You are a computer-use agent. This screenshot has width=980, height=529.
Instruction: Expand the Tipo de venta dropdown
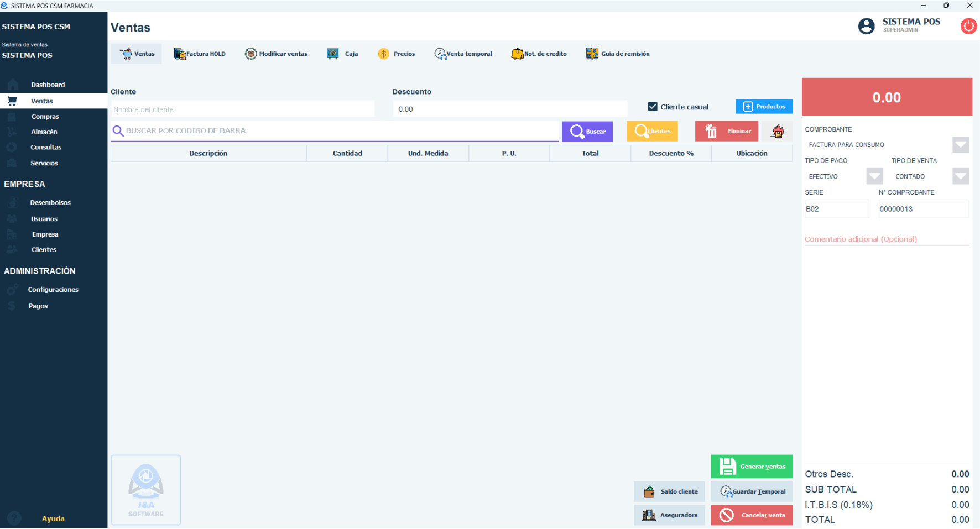point(961,176)
